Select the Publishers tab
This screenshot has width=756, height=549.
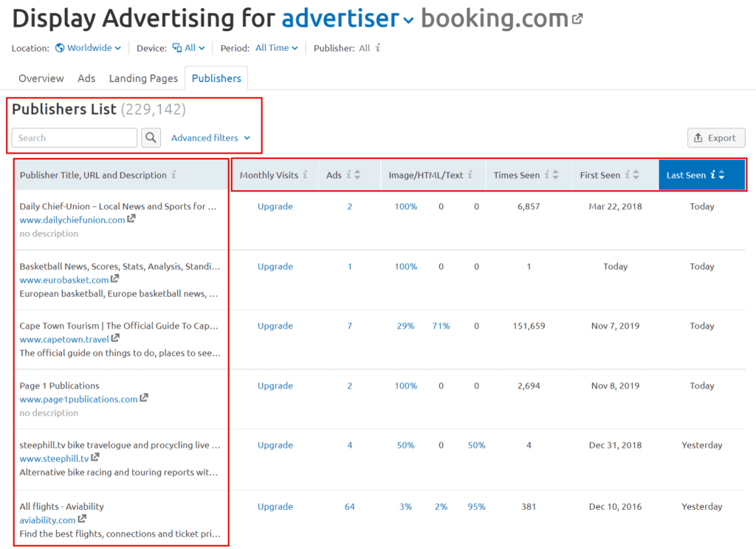pos(216,78)
